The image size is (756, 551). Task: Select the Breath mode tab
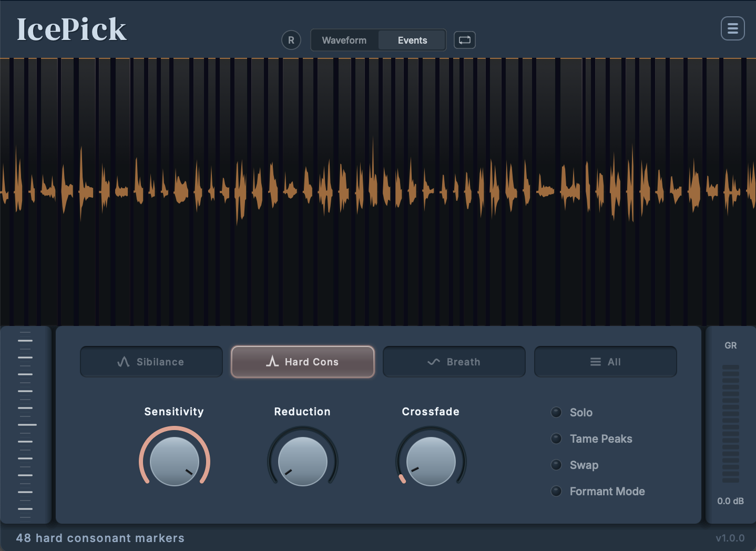454,362
